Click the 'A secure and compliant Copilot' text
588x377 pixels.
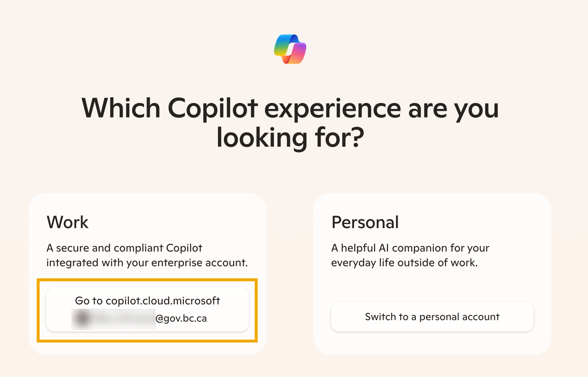point(124,248)
